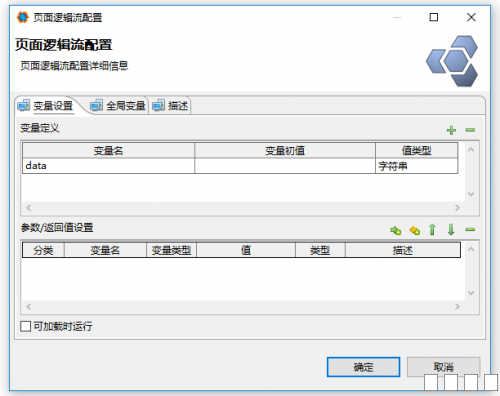Switch to the 全局变量 tab

click(118, 106)
